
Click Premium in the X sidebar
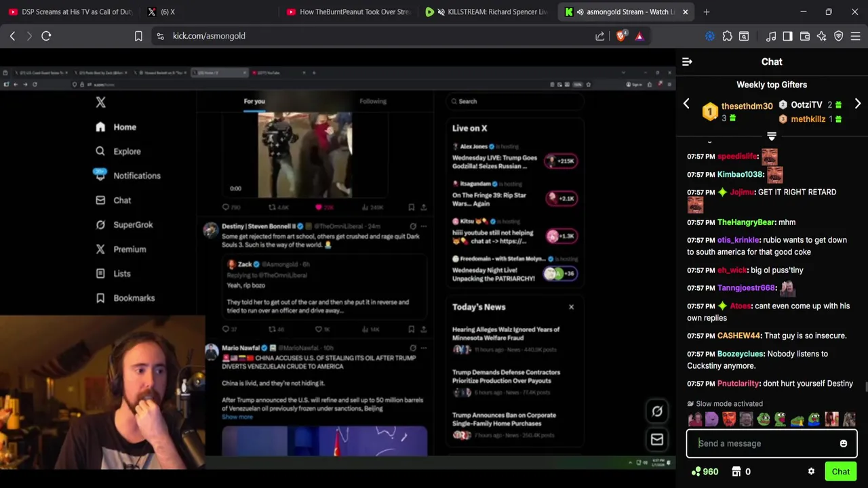coord(121,249)
